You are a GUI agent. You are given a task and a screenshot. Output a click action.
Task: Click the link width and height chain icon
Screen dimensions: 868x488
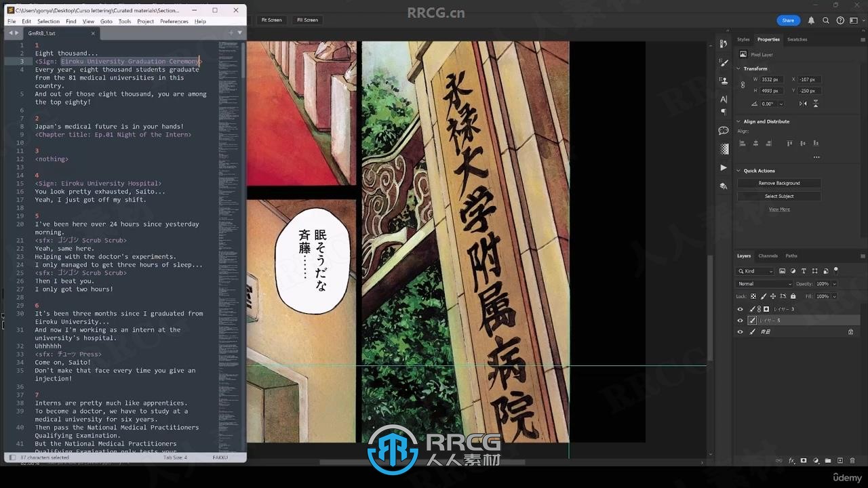[x=743, y=85]
